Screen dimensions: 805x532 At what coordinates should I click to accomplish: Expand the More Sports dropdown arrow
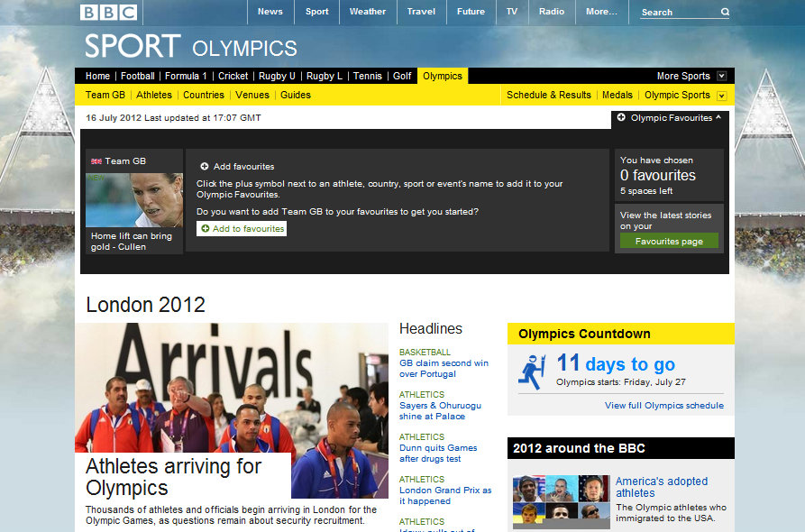pyautogui.click(x=721, y=76)
